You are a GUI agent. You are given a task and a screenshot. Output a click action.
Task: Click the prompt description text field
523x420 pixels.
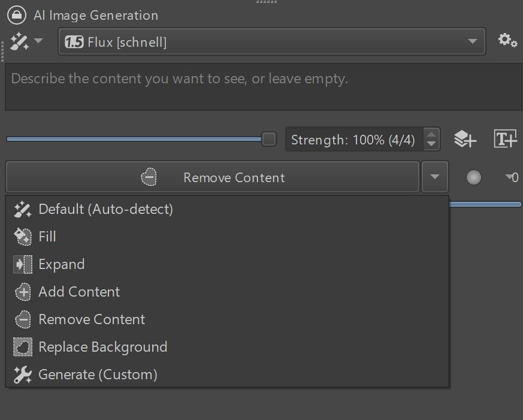tap(261, 86)
